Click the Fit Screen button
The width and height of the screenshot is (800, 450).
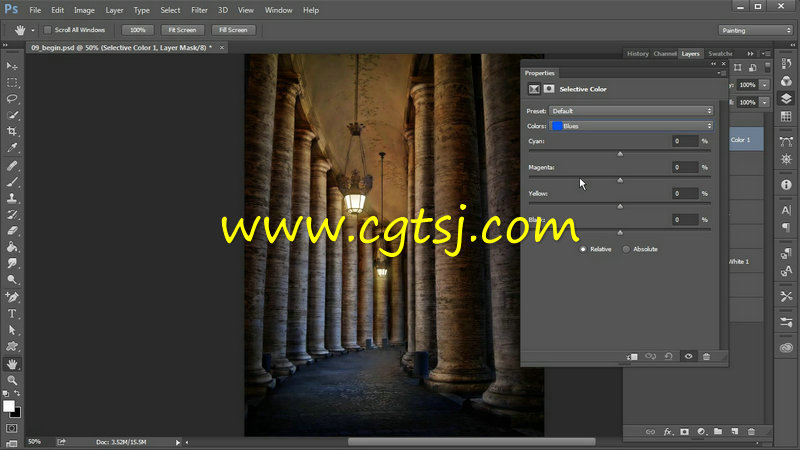tap(182, 30)
